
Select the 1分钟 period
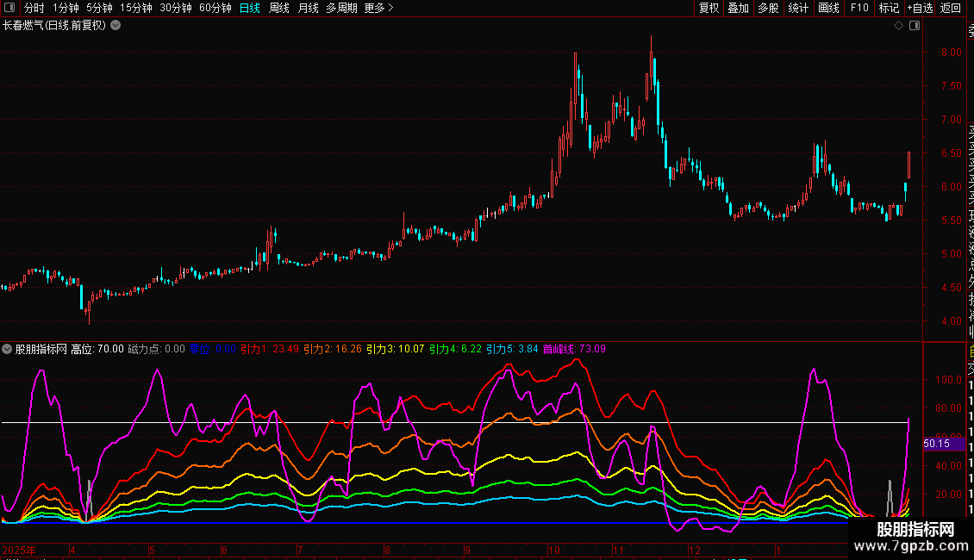66,8
